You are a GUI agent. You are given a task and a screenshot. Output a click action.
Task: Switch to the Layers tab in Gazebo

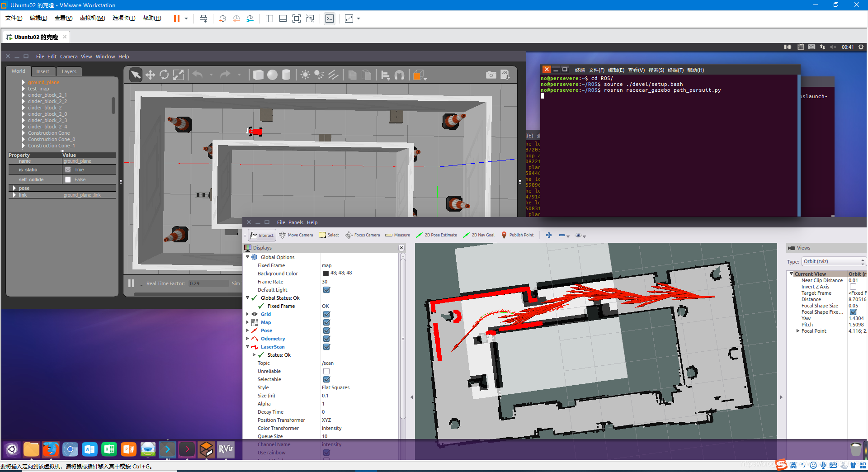(69, 71)
